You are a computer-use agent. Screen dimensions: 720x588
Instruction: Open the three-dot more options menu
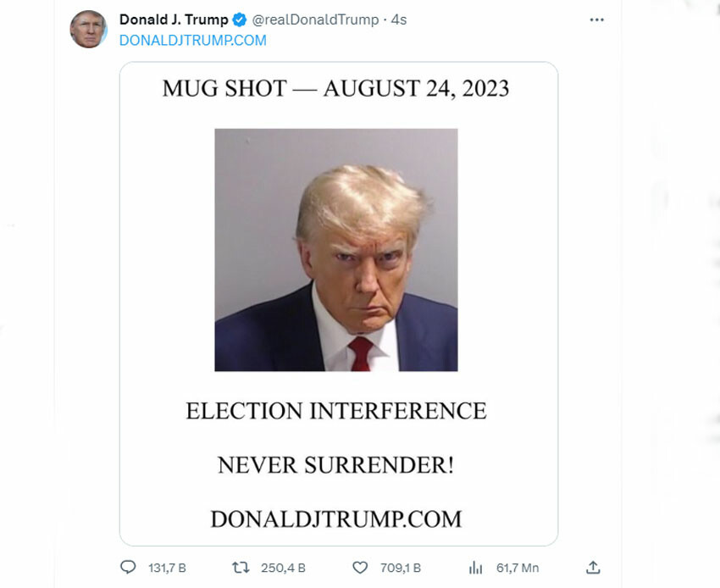[596, 19]
